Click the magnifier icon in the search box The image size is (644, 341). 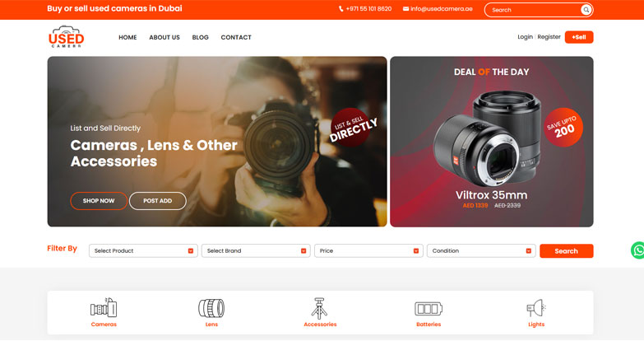tap(586, 9)
